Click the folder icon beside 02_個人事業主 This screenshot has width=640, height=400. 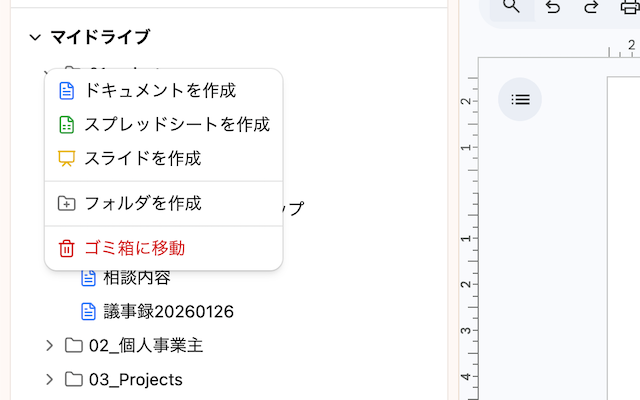(x=74, y=345)
